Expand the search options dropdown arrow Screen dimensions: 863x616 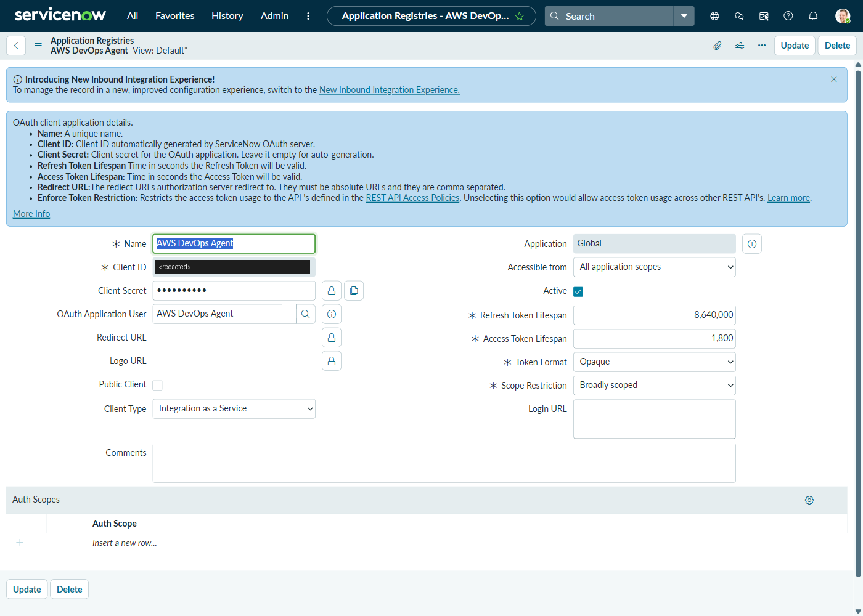click(x=684, y=16)
